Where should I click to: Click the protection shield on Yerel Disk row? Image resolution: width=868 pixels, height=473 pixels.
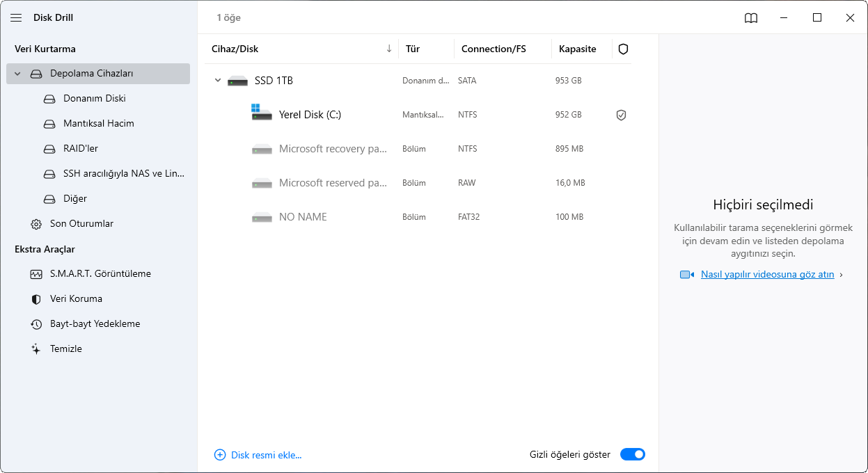[622, 115]
